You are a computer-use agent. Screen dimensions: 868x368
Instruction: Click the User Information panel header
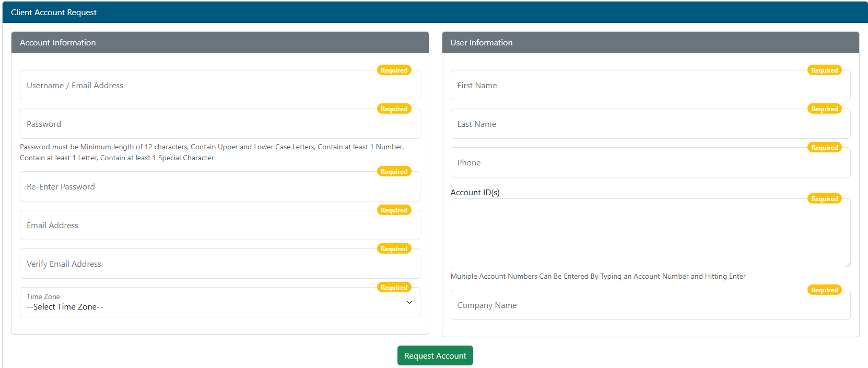pyautogui.click(x=650, y=43)
